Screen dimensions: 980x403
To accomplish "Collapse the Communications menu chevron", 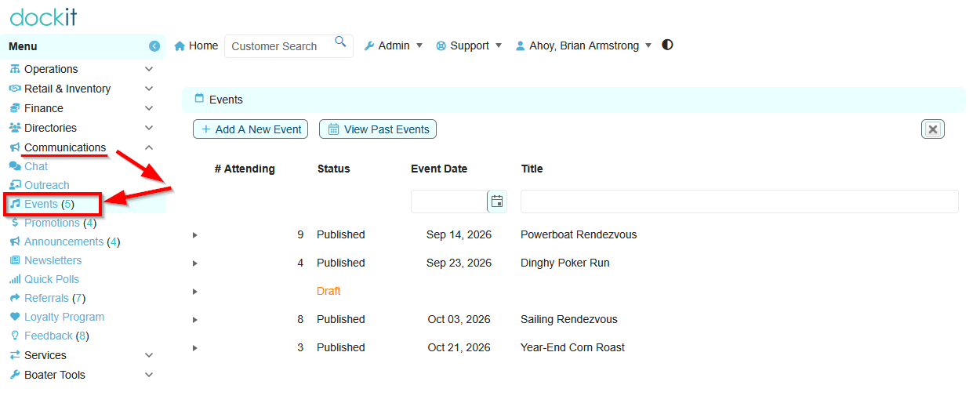I will pyautogui.click(x=149, y=147).
